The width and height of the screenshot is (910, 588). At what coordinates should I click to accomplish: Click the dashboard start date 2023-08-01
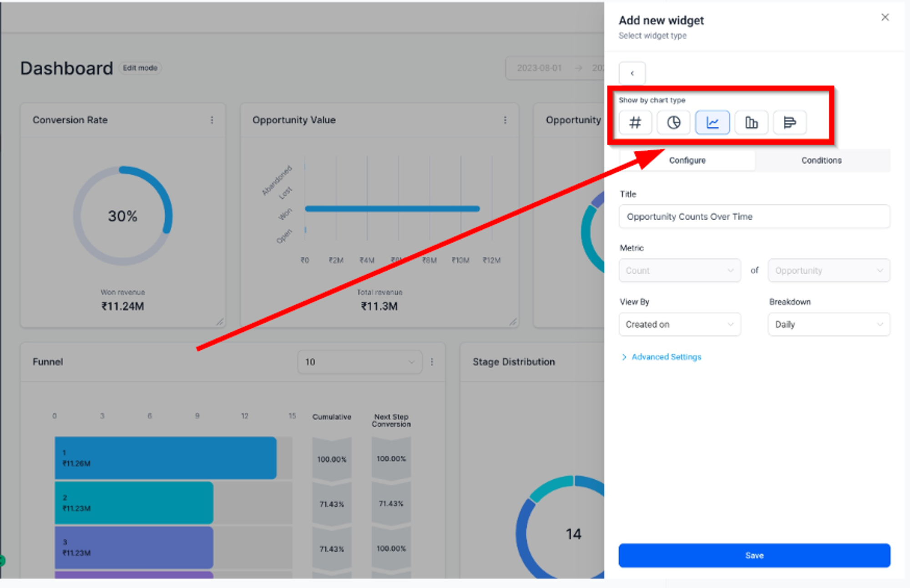(539, 68)
